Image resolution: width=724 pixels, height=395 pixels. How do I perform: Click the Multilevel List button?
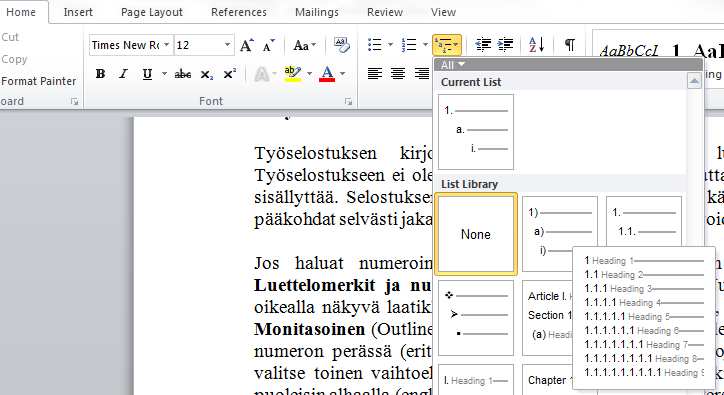point(447,45)
